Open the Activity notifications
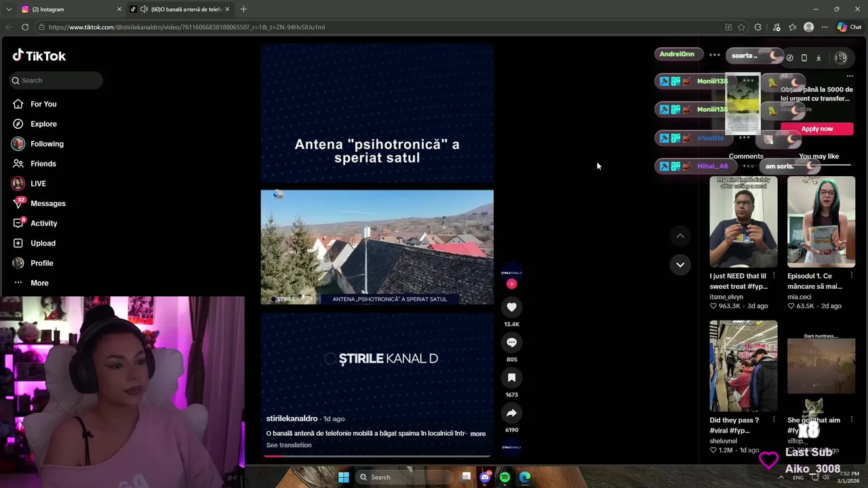The image size is (868, 488). [43, 223]
